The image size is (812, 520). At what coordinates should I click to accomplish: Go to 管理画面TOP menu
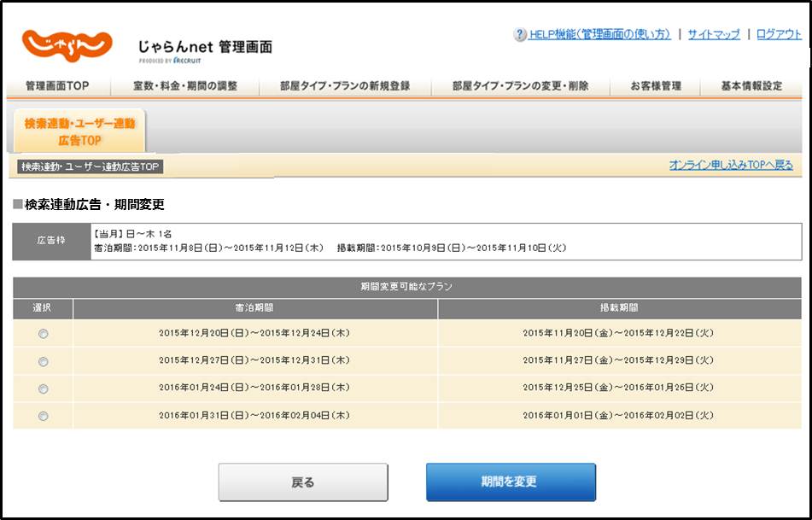click(x=57, y=86)
